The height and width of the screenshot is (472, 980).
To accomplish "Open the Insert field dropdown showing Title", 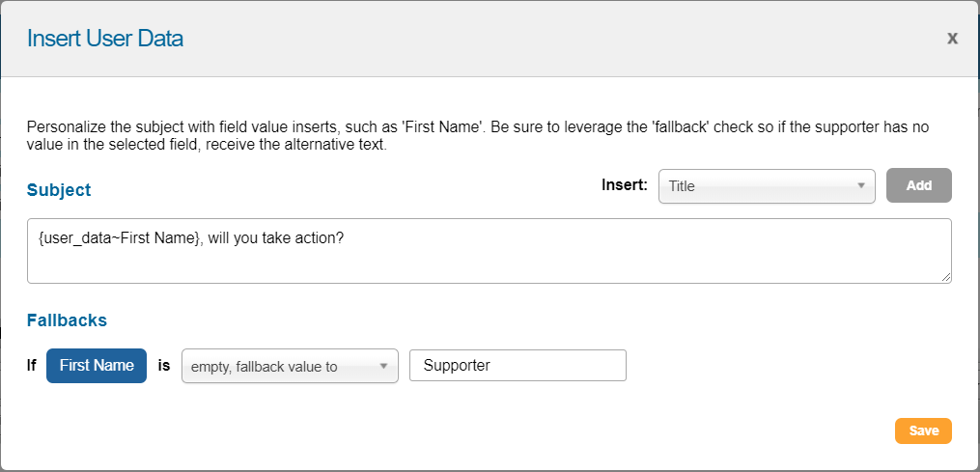I will pyautogui.click(x=766, y=186).
